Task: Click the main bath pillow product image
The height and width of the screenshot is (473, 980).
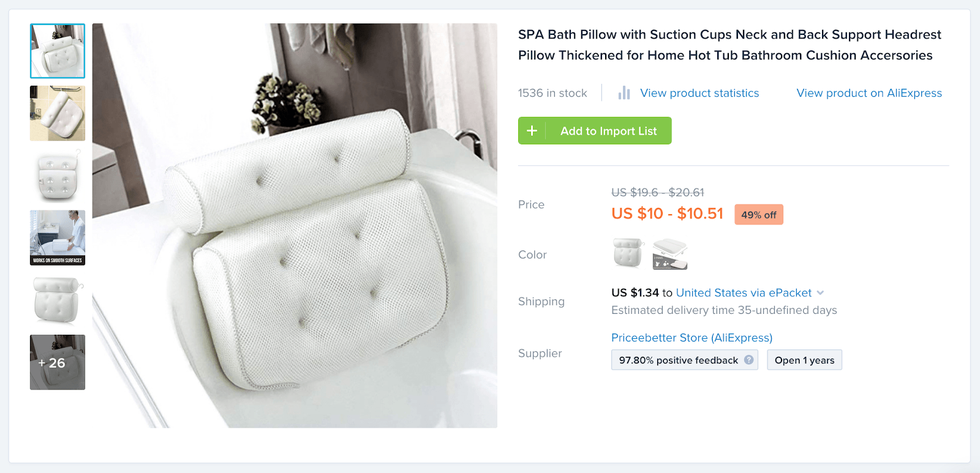Action: click(x=295, y=225)
